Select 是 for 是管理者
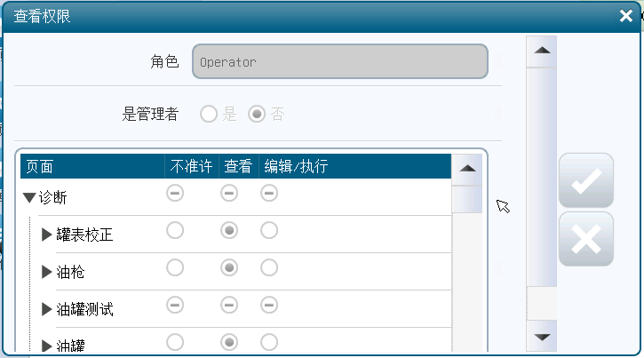644x358 pixels. (208, 114)
